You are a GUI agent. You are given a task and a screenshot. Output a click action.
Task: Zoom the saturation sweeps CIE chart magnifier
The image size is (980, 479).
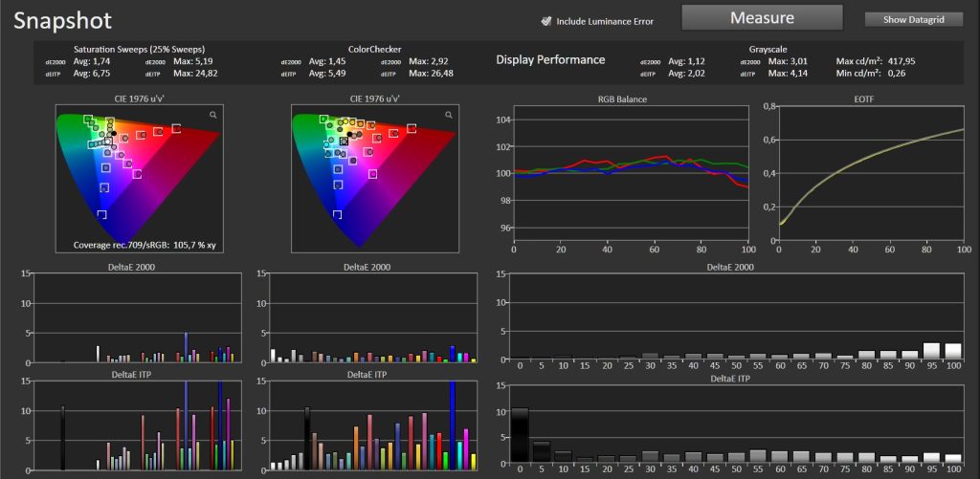[213, 115]
